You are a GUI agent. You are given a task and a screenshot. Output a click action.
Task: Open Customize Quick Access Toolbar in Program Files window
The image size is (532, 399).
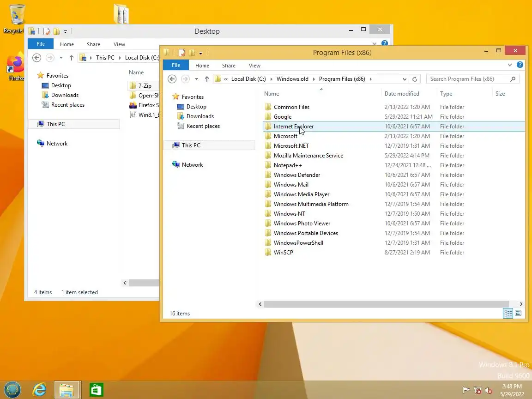click(x=200, y=53)
